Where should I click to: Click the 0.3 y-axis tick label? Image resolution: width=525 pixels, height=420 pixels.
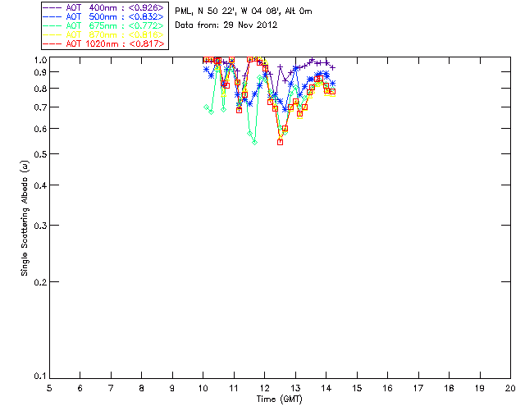coord(39,226)
